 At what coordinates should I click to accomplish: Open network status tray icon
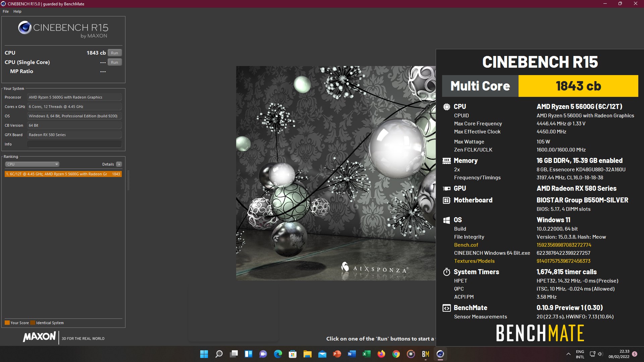point(593,354)
